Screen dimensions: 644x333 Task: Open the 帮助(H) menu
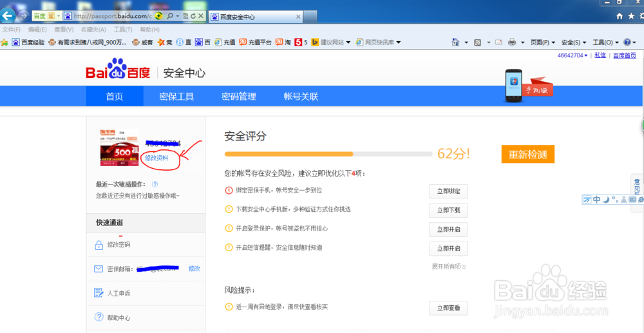pyautogui.click(x=149, y=30)
